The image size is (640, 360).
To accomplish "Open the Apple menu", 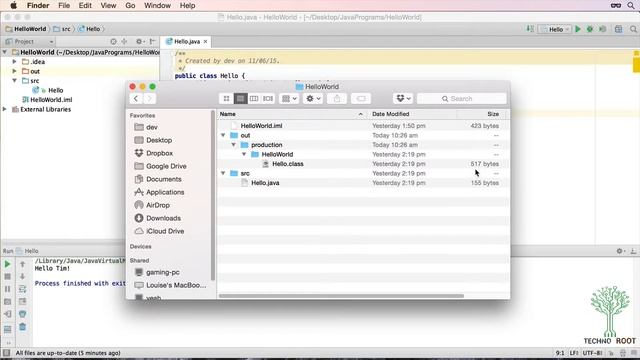I will coord(13,6).
